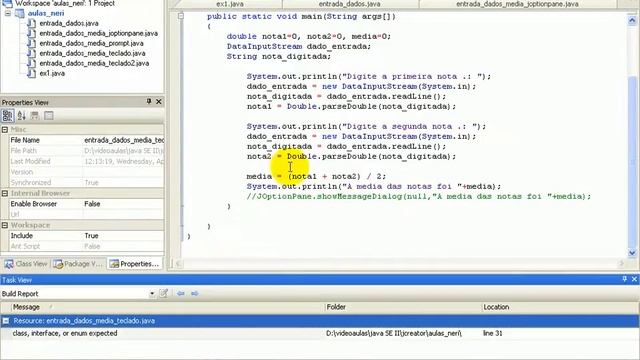Viewport: 640px width, 360px height.
Task: Click the commented JOptionPane.showMessageDialog line
Action: click(418, 196)
